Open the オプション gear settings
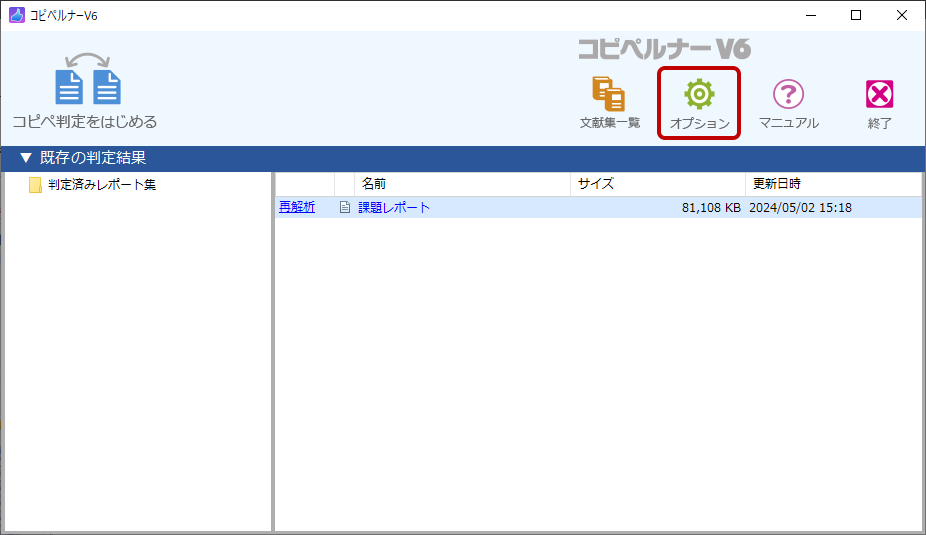The height and width of the screenshot is (535, 926). (699, 93)
